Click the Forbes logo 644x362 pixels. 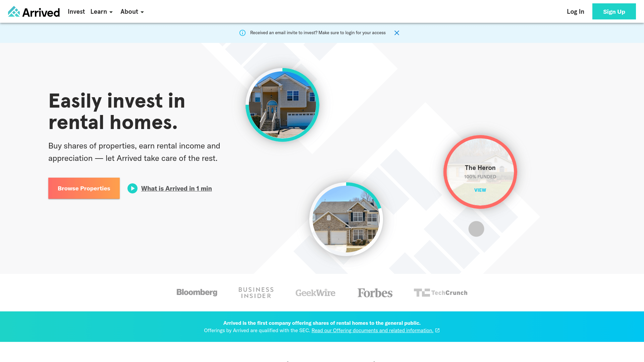coord(375,293)
